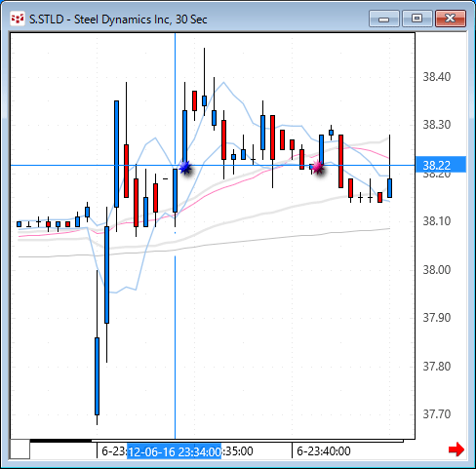Close the S.STLD chart window

point(451,19)
